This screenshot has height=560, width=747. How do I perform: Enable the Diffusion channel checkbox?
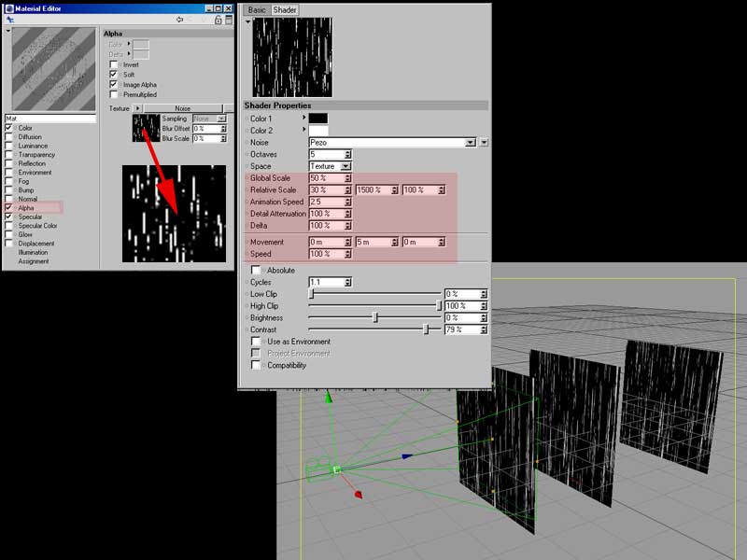[8, 136]
